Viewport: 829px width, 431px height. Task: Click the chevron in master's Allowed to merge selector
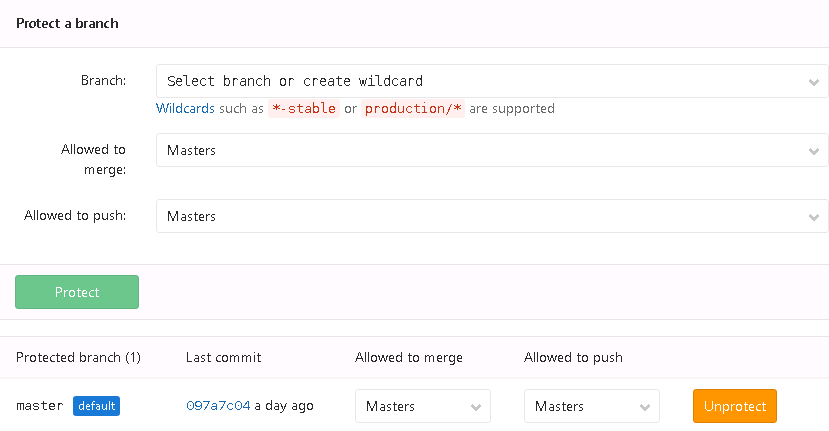point(476,407)
